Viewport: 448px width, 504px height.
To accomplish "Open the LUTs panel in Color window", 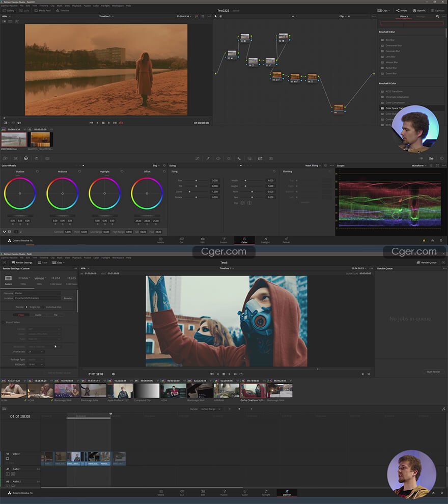I will [24, 11].
